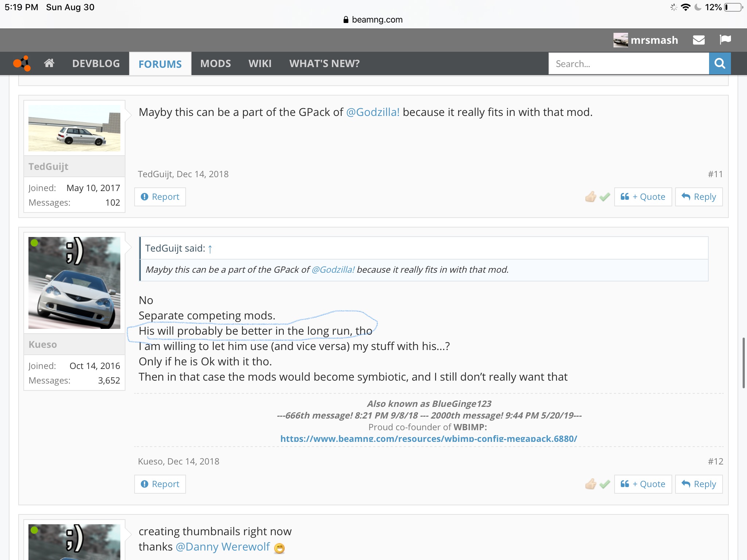Mark post #12 with green checkmark

pos(605,484)
